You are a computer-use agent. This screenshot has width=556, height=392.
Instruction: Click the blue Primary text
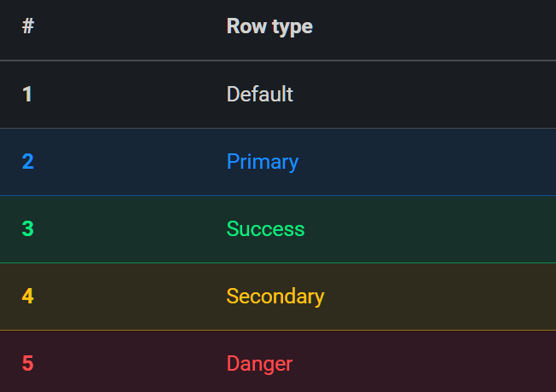(263, 162)
